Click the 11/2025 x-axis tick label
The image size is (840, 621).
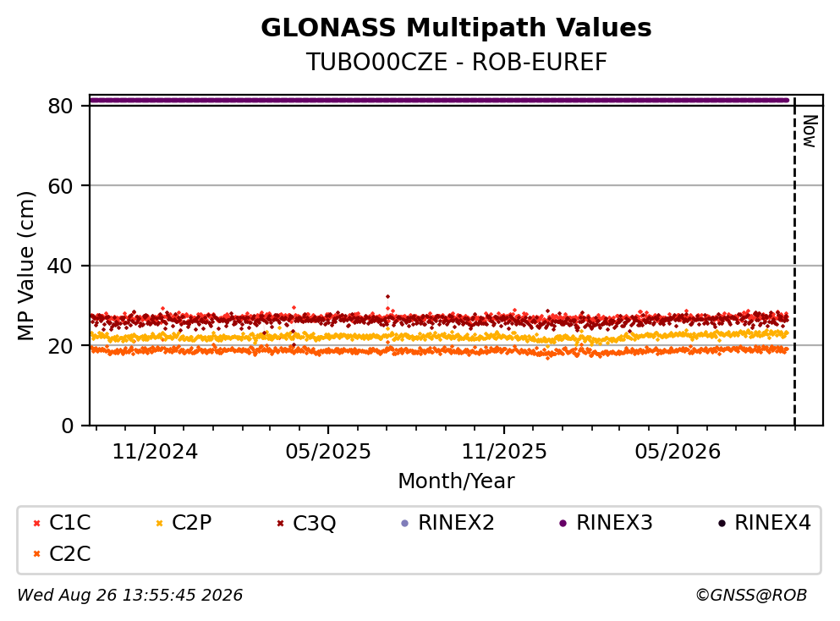click(504, 452)
